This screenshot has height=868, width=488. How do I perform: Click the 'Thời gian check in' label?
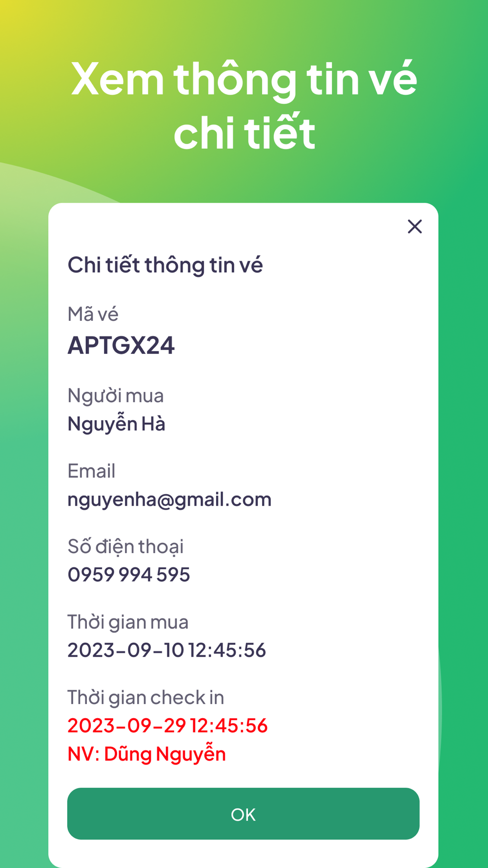tap(145, 698)
